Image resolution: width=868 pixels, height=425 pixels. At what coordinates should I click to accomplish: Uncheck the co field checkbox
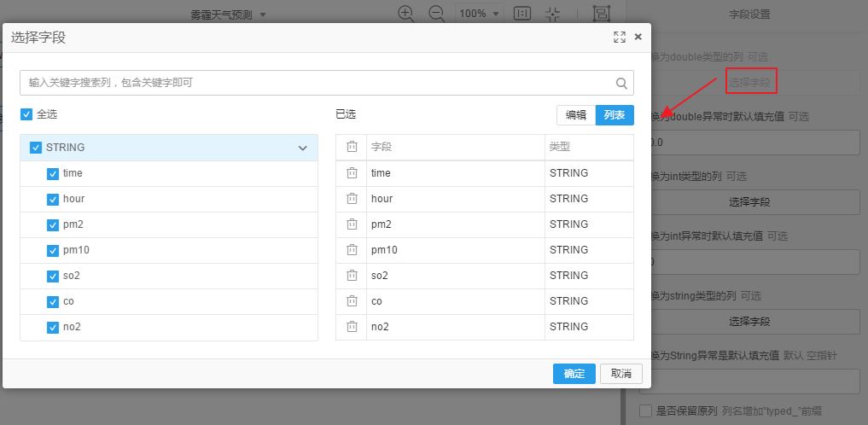(53, 302)
